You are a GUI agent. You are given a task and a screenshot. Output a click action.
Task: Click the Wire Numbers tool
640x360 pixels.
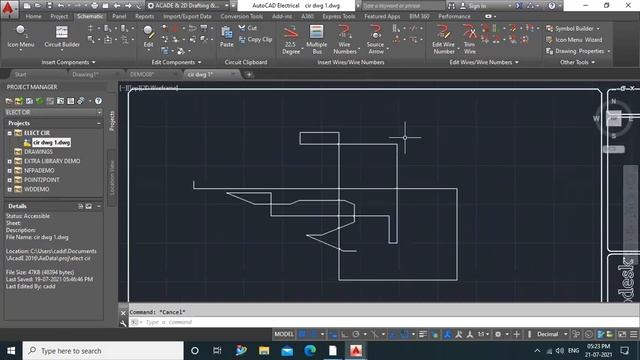click(x=345, y=39)
